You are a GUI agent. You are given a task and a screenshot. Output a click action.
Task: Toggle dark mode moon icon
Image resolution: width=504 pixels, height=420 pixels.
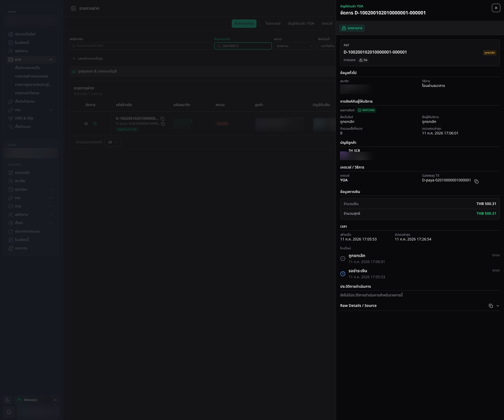coord(7,400)
